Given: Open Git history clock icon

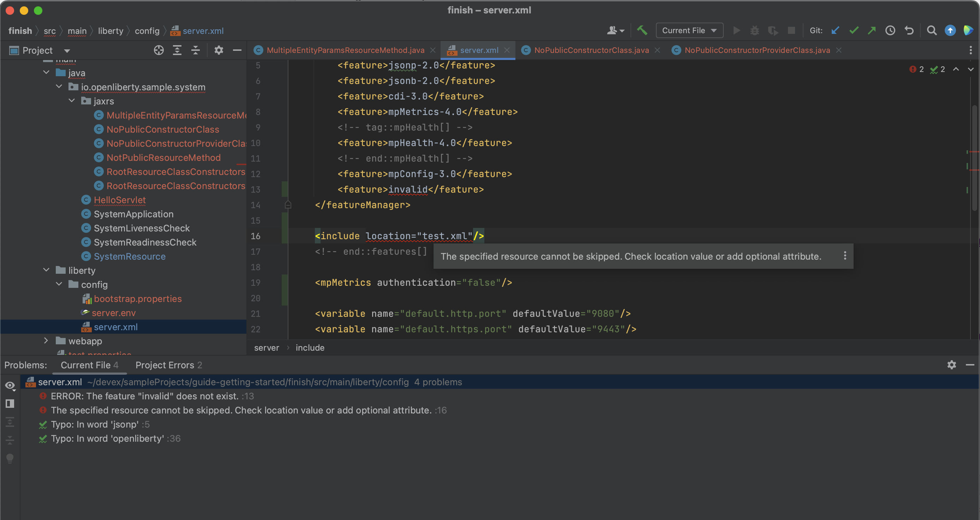Looking at the screenshot, I should [890, 30].
